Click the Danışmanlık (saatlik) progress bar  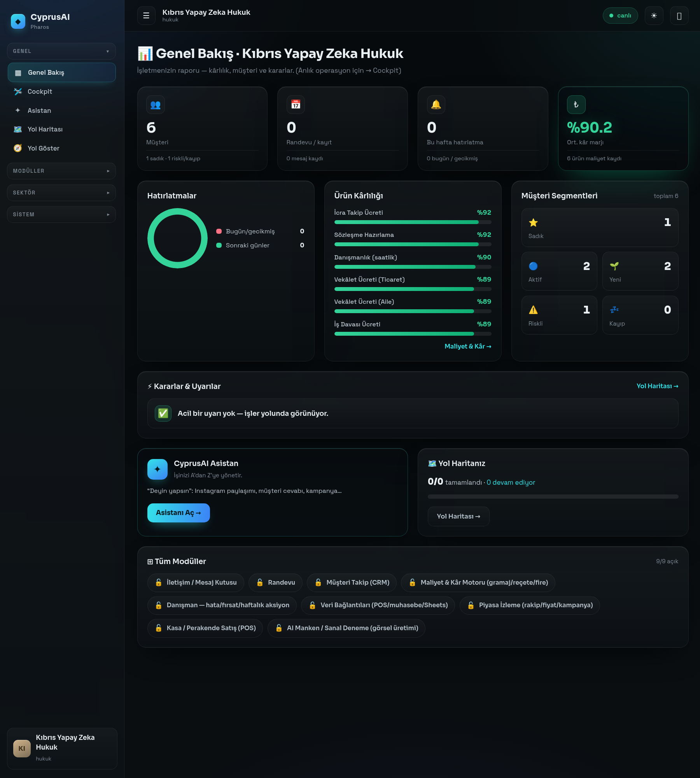click(x=413, y=267)
